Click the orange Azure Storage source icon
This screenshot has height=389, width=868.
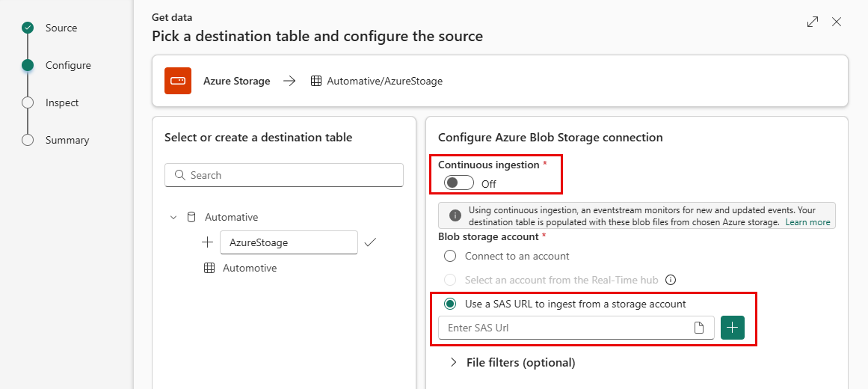(x=178, y=81)
